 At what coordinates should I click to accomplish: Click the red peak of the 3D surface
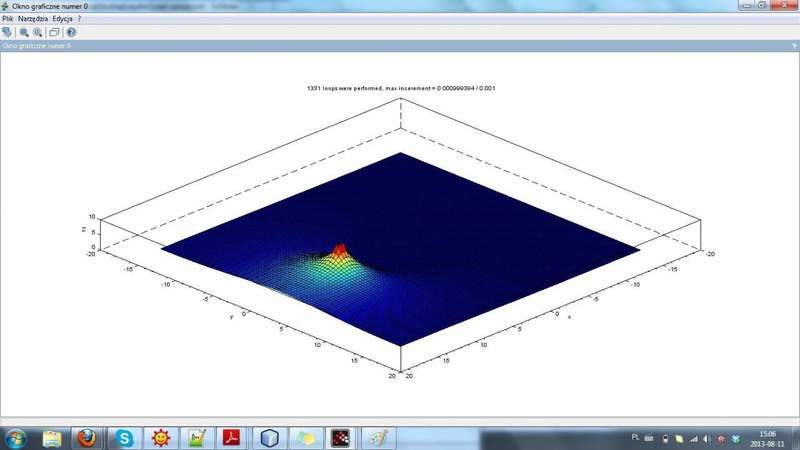(x=340, y=248)
